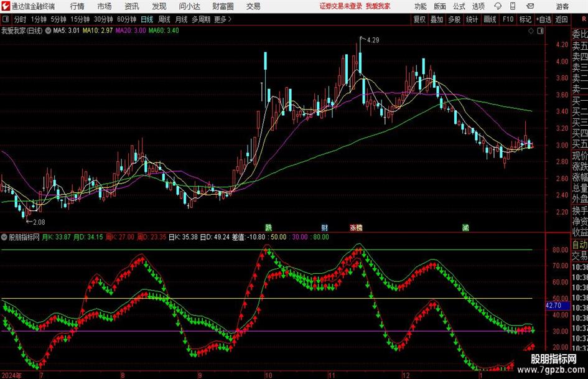Expand the 更多 periods chevron

(230, 19)
